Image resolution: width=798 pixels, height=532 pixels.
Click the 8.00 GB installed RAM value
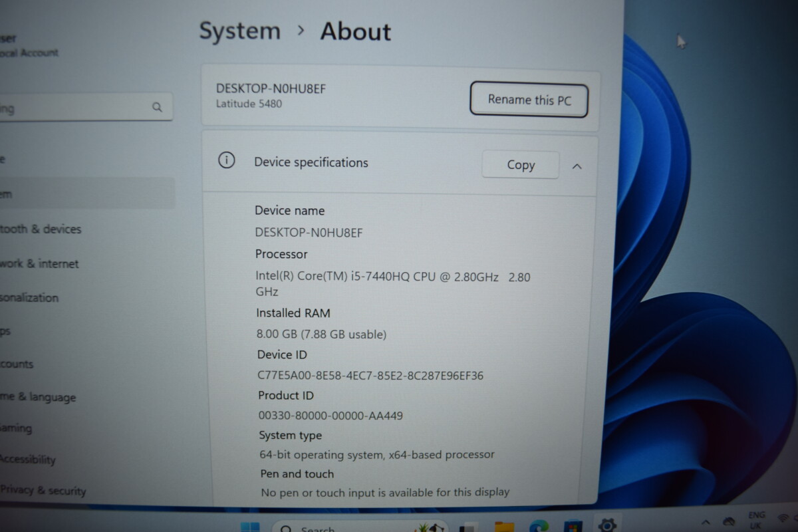[321, 334]
